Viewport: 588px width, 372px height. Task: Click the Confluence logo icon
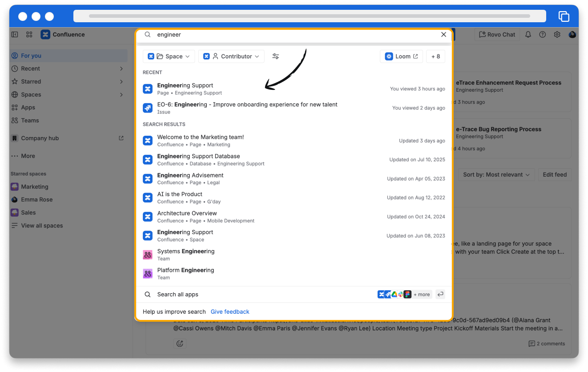pyautogui.click(x=45, y=34)
